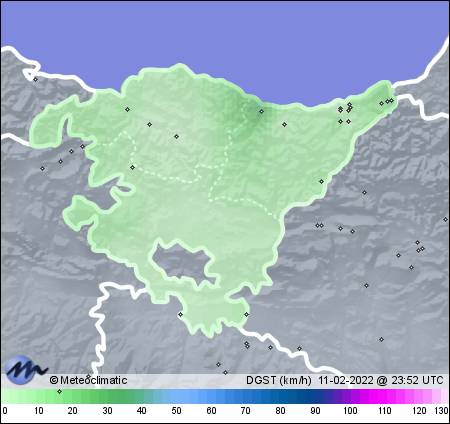Image resolution: width=450 pixels, height=424 pixels.
Task: Click the Meteoclimatic blue wave logo
Action: [x=26, y=369]
